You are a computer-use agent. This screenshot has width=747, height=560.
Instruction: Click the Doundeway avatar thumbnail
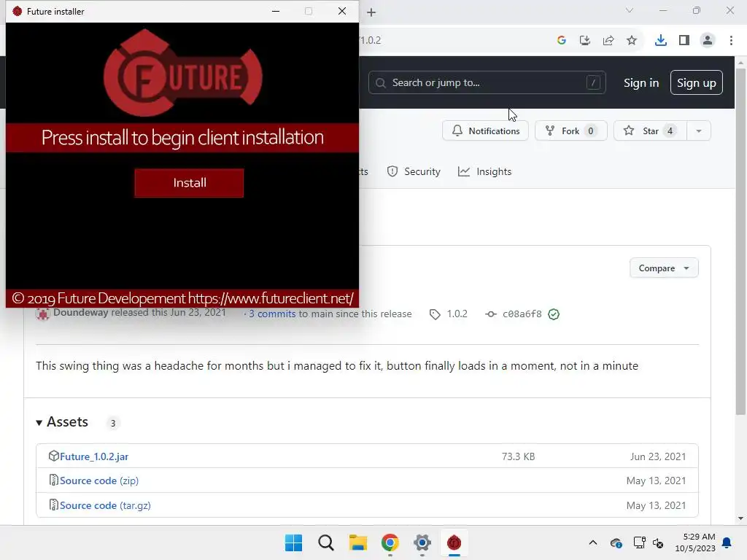pos(43,314)
